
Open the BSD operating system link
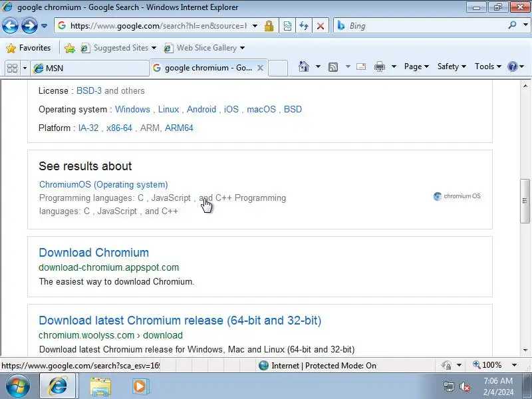pos(293,109)
